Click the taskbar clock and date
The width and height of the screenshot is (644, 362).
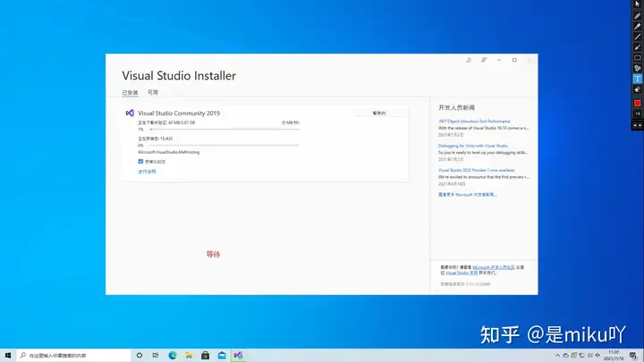[x=614, y=356]
